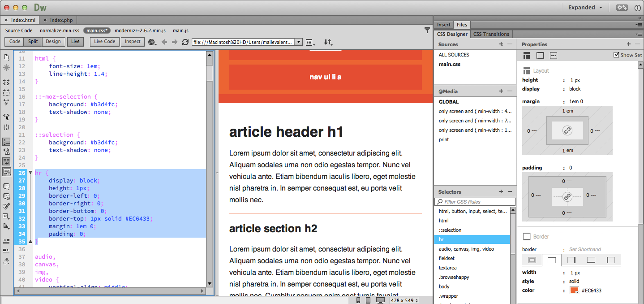The width and height of the screenshot is (644, 304).
Task: Click the Layout properties category icon in CSS Designer
Action: (527, 55)
